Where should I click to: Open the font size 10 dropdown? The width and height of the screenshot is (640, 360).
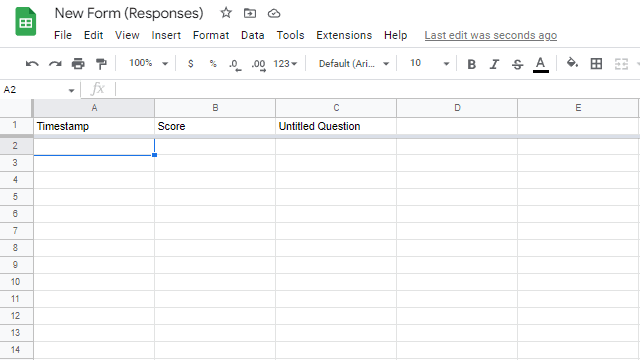pos(429,63)
